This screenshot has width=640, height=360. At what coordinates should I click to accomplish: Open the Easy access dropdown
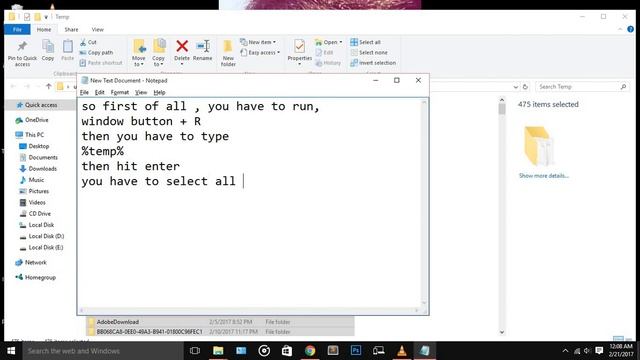[260, 52]
